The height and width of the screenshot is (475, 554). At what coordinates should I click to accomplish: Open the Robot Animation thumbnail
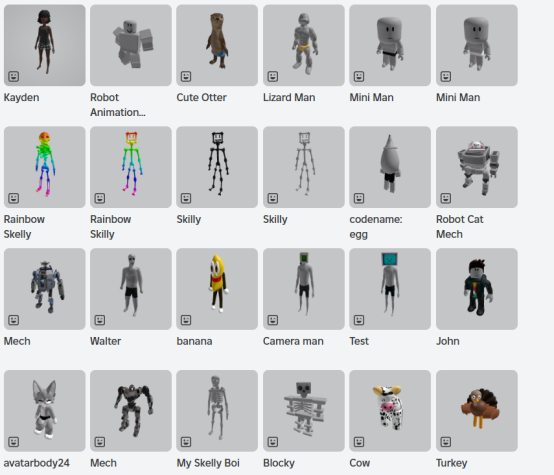[x=131, y=45]
